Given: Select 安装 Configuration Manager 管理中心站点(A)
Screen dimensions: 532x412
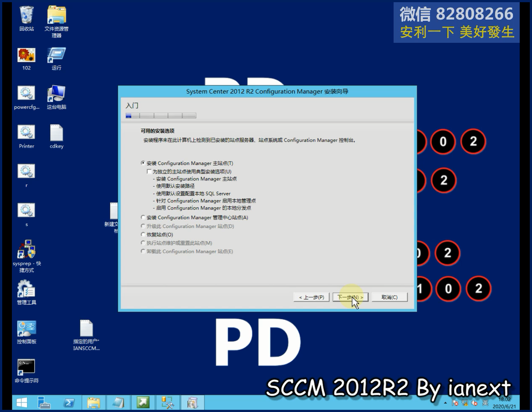Looking at the screenshot, I should pyautogui.click(x=143, y=217).
